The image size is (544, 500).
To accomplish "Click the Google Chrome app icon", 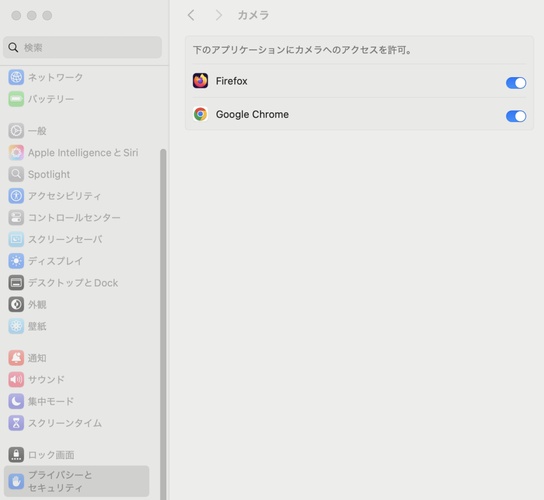I will pos(200,114).
